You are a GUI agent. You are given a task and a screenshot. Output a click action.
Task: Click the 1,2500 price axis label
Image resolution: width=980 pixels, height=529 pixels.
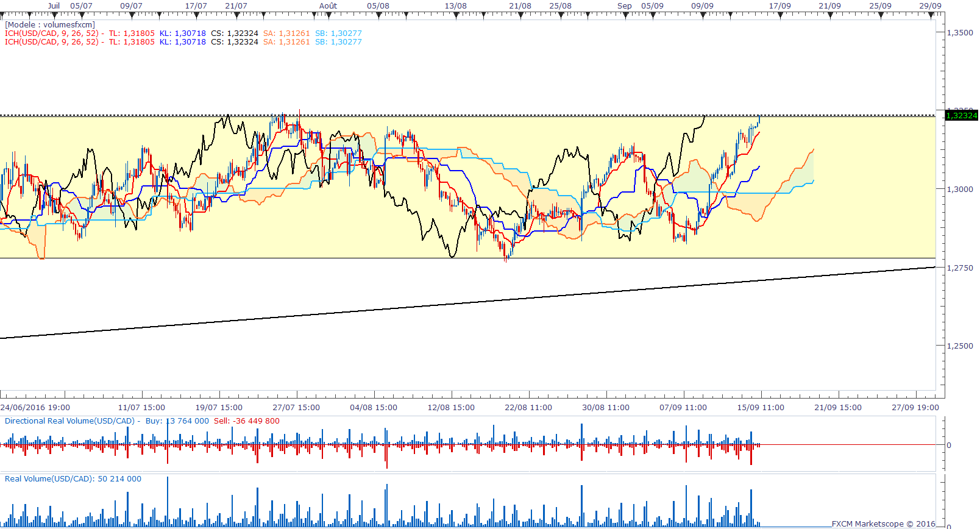[x=960, y=346]
